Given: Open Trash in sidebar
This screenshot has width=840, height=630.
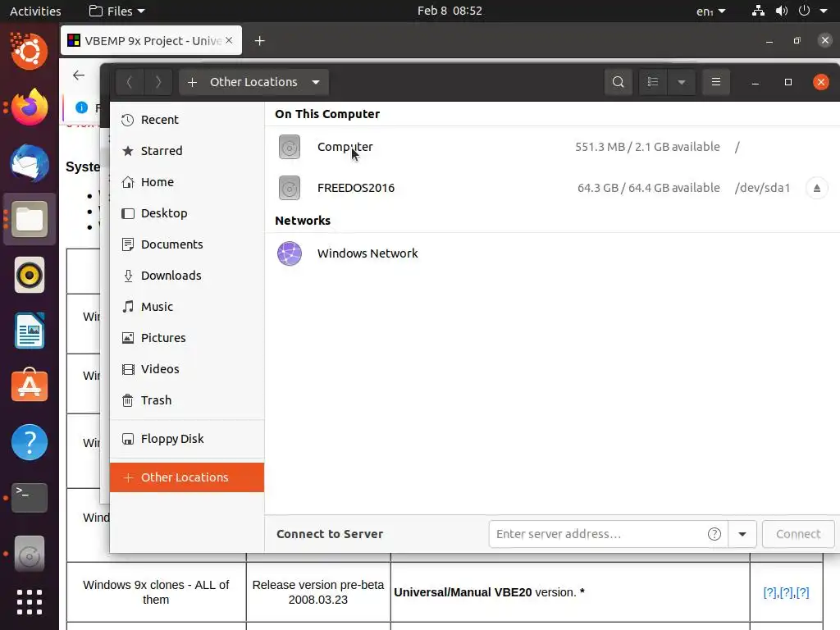Looking at the screenshot, I should (186, 400).
